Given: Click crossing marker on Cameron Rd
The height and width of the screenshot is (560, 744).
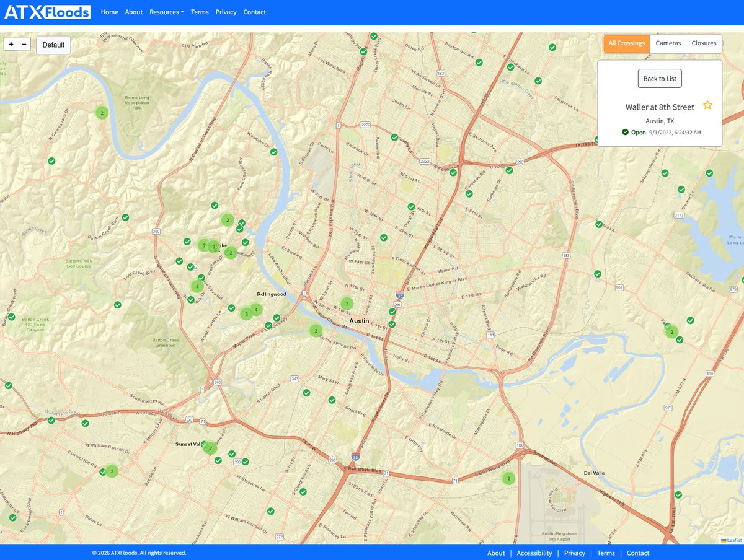Looking at the screenshot, I should click(469, 194).
